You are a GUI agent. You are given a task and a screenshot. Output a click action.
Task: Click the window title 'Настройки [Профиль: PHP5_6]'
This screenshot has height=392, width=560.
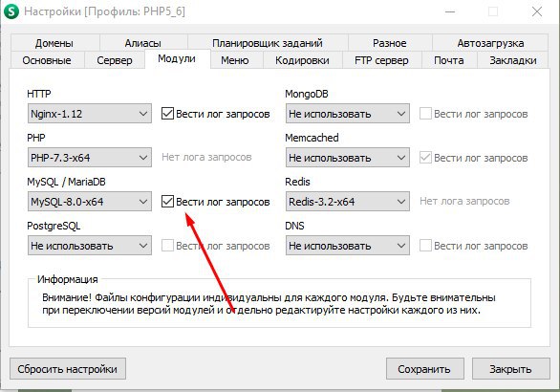tap(105, 11)
